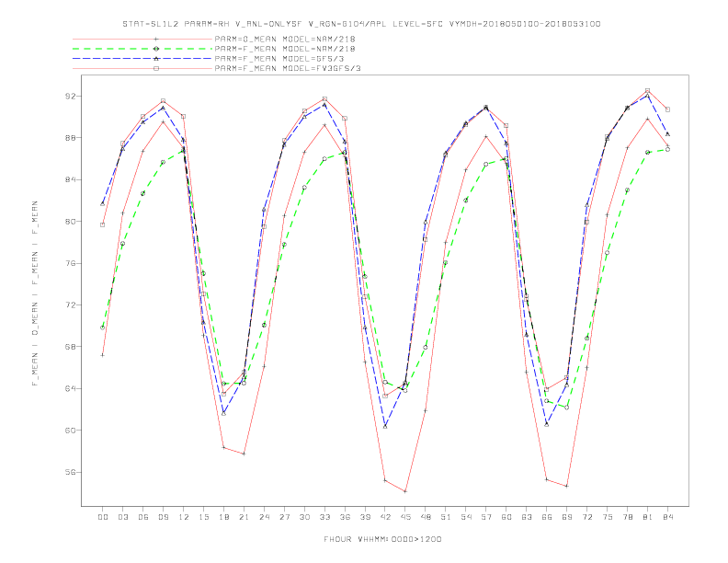The width and height of the screenshot is (728, 563).
Task: Select legend entry PARM=F_MEAN MODEL=NAM/218
Action: pos(285,49)
